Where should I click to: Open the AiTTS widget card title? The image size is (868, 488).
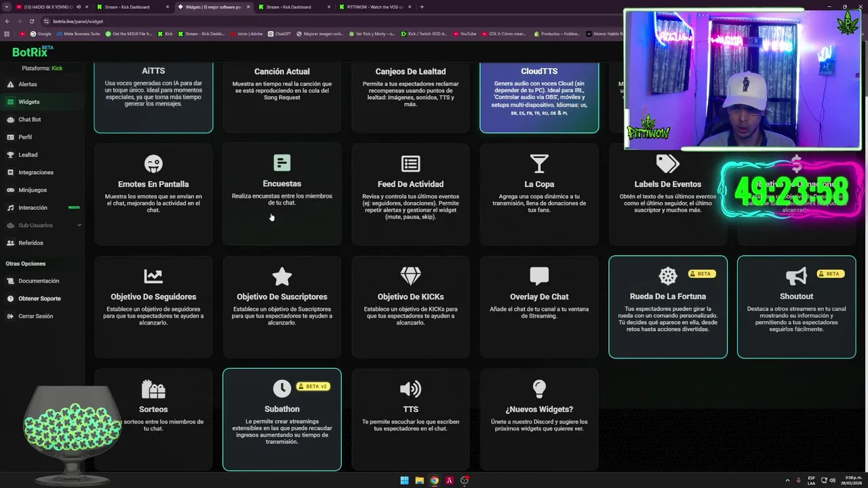click(153, 70)
